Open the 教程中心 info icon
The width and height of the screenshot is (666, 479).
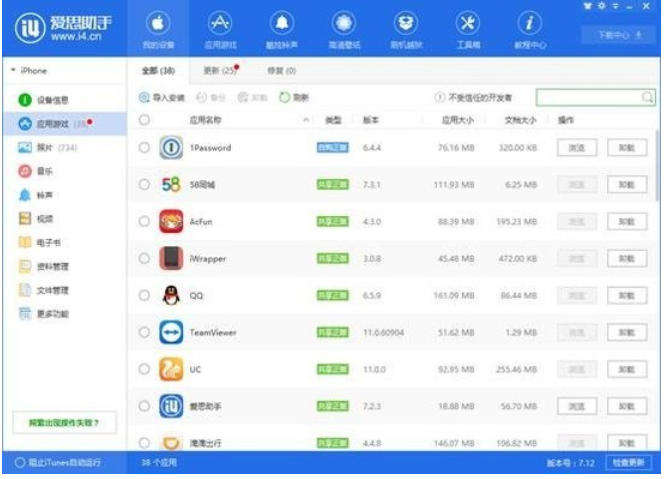(530, 24)
